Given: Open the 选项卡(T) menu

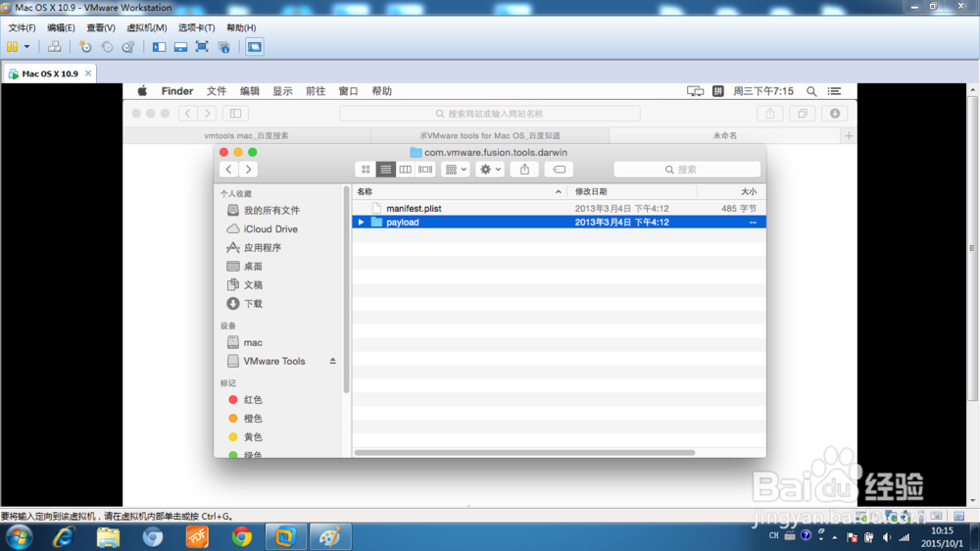Looking at the screenshot, I should [x=196, y=27].
